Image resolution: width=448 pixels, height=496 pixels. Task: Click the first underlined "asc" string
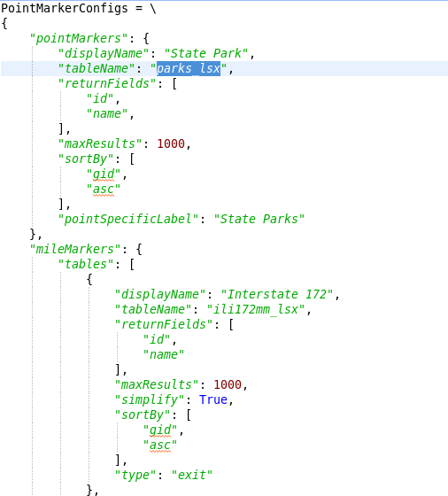104,190
